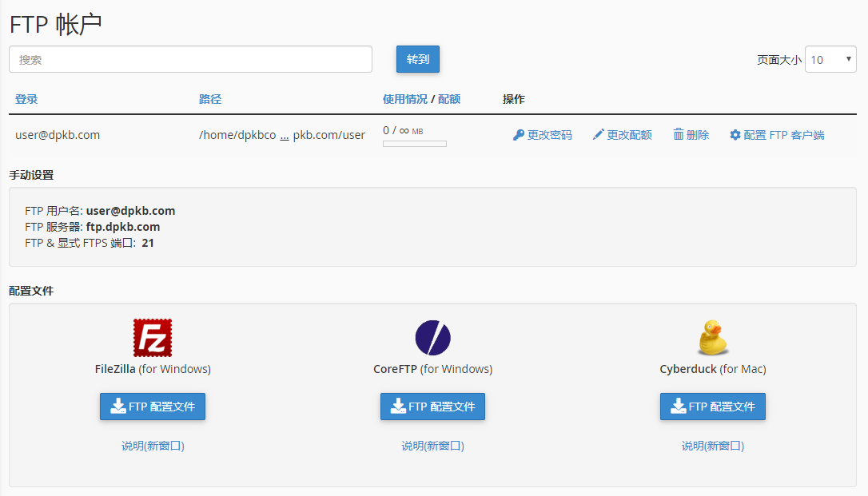868x496 pixels.
Task: Sort the table by 登录 column
Action: point(26,98)
